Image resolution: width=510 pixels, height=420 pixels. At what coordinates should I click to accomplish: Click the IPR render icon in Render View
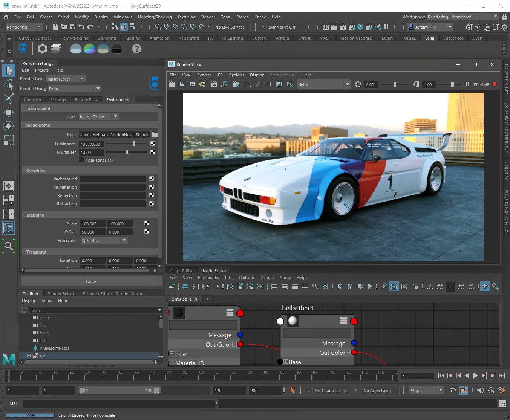pos(214,84)
